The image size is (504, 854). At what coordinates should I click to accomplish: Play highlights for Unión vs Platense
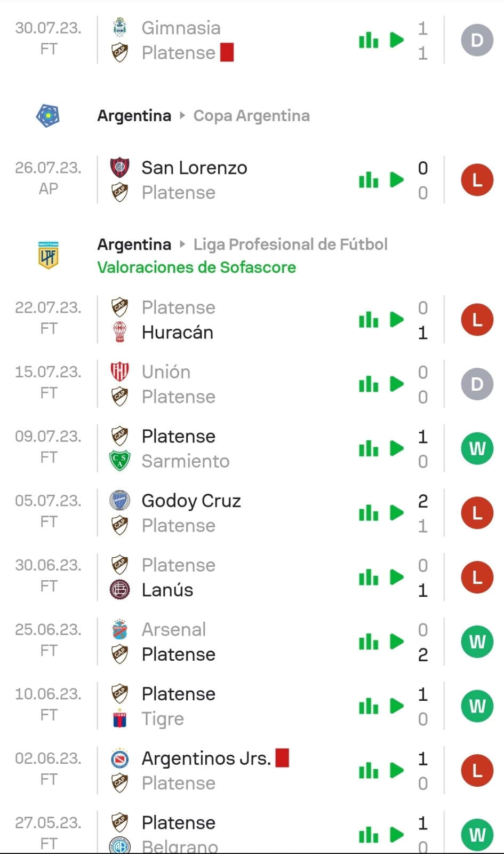point(397,384)
